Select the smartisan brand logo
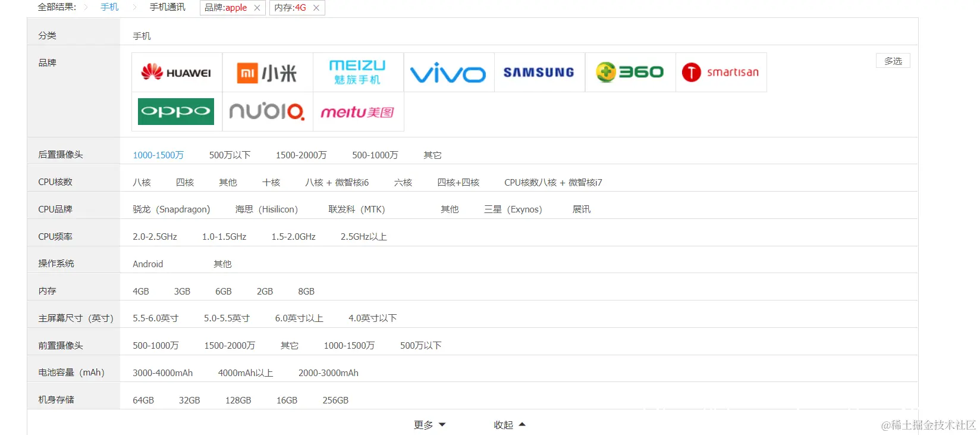 [721, 73]
